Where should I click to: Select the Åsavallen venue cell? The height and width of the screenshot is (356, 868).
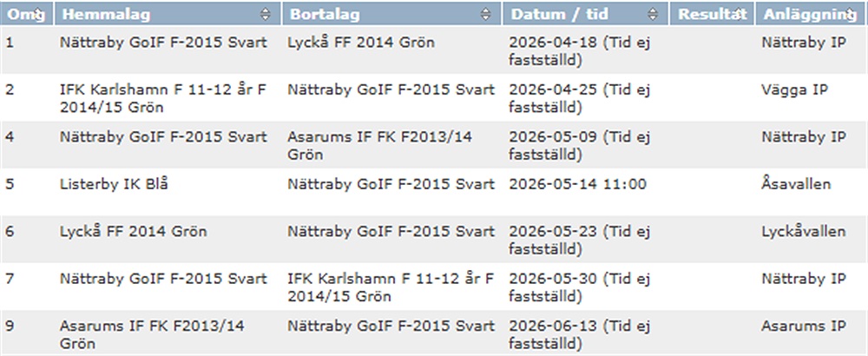click(x=796, y=184)
